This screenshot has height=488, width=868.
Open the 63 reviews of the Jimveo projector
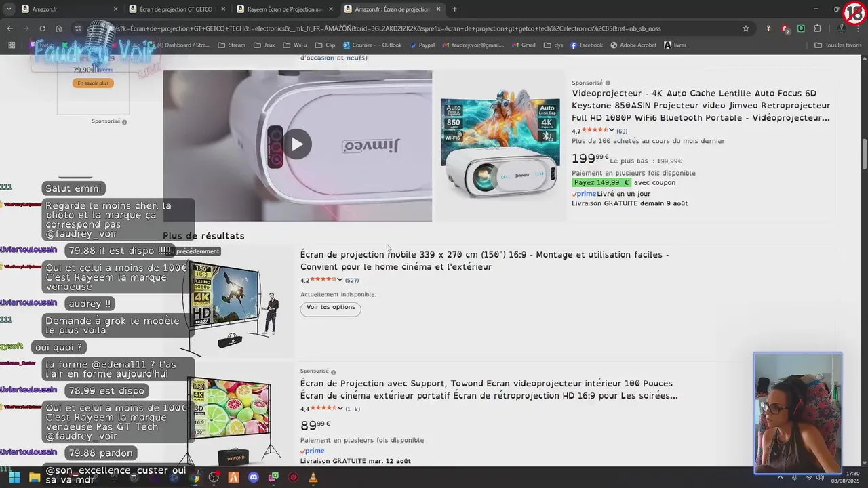622,131
